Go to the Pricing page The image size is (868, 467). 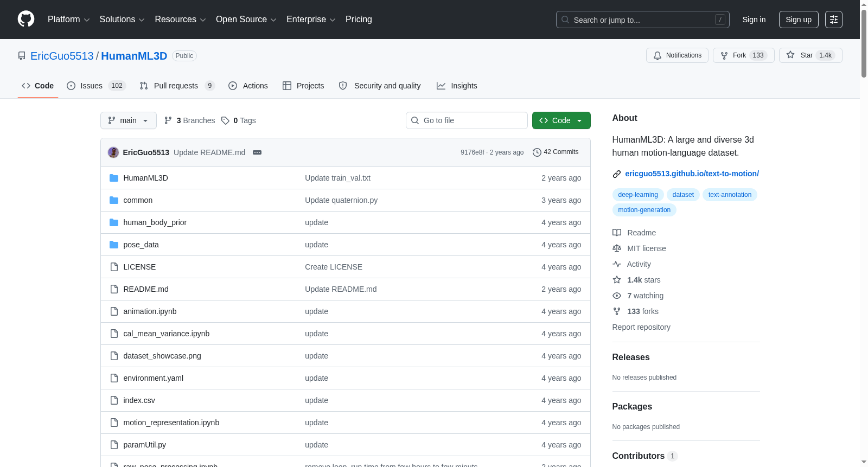coord(359,20)
